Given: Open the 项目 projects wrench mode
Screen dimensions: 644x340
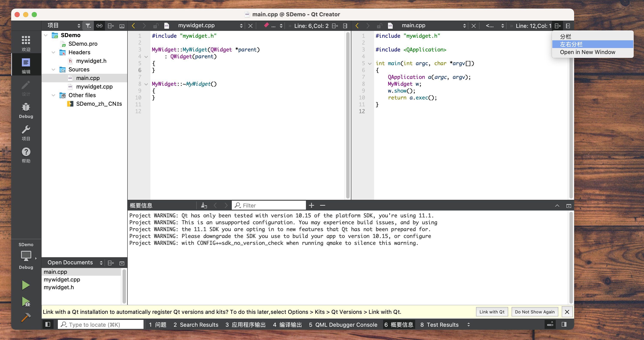Looking at the screenshot, I should click(x=26, y=133).
